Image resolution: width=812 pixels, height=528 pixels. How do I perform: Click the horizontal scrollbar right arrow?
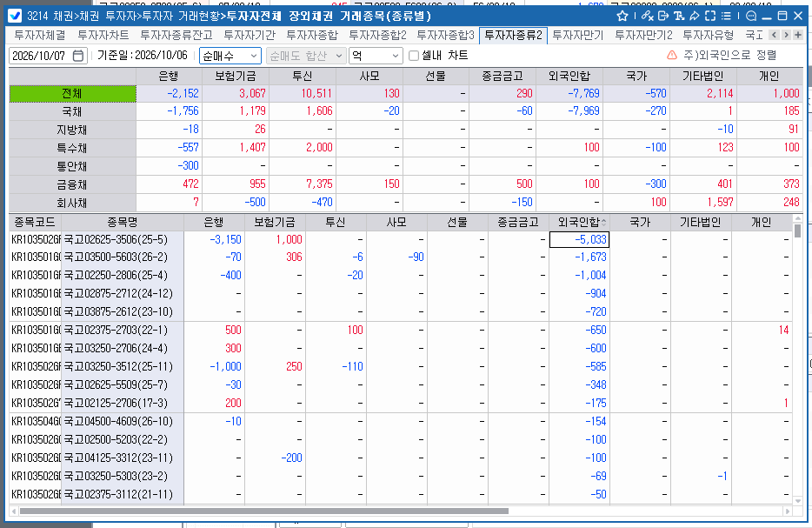point(788,511)
